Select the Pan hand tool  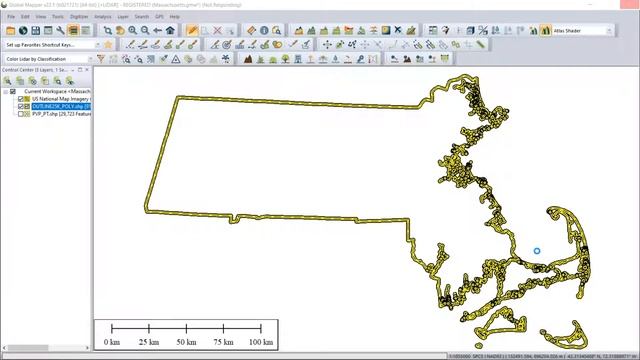pyautogui.click(x=120, y=31)
